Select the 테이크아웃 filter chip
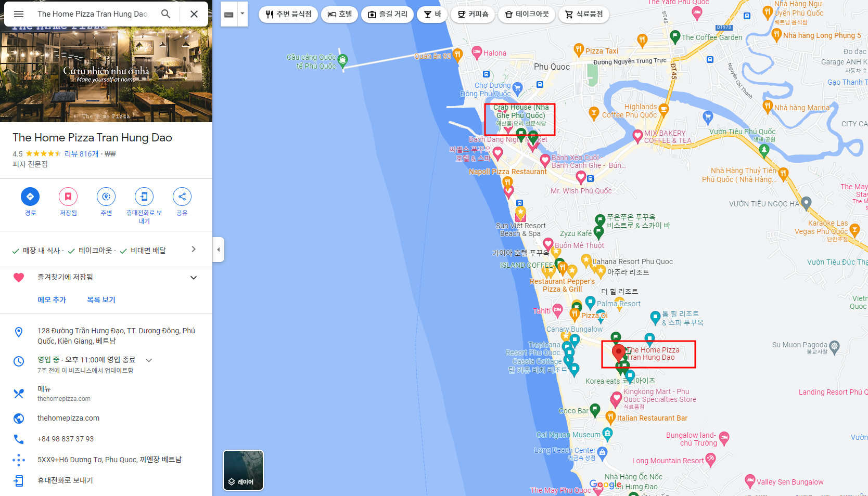 pyautogui.click(x=527, y=14)
